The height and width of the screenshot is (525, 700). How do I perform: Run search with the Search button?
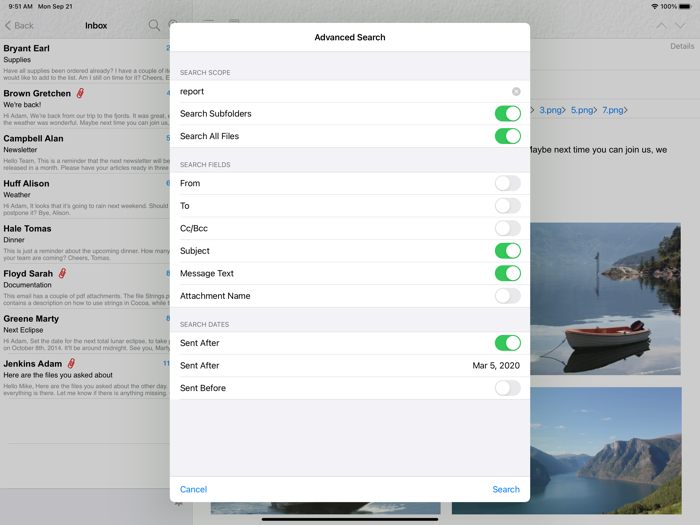(506, 489)
